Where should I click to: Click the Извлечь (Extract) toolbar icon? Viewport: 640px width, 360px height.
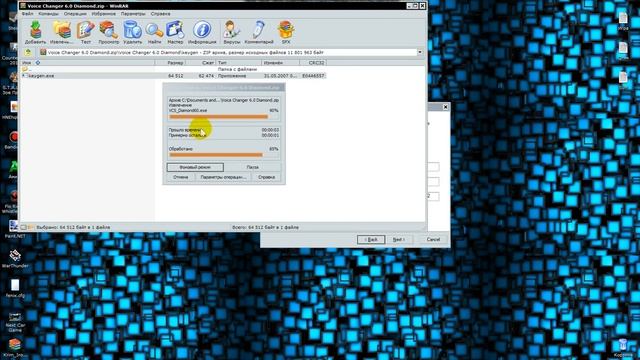pos(61,32)
